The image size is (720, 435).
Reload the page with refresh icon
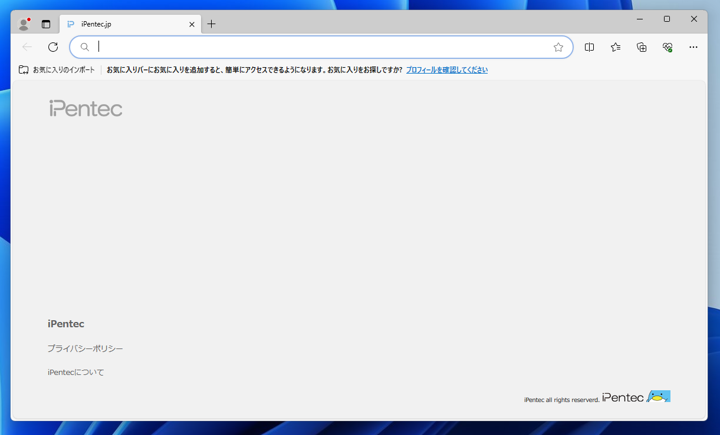[53, 47]
